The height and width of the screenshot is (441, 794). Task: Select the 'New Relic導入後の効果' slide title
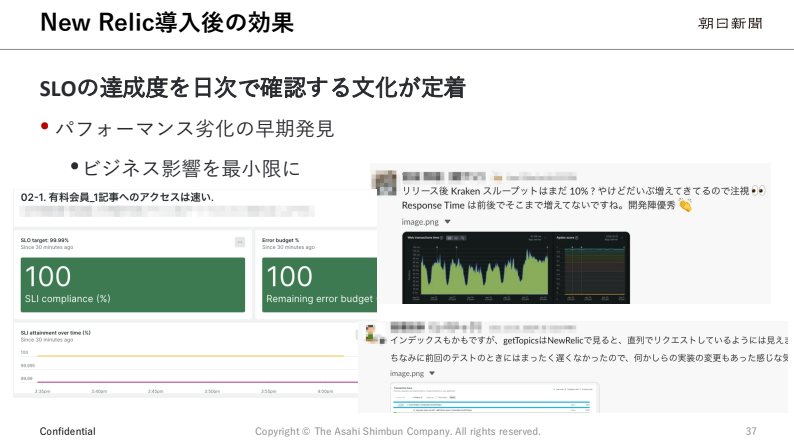click(167, 23)
